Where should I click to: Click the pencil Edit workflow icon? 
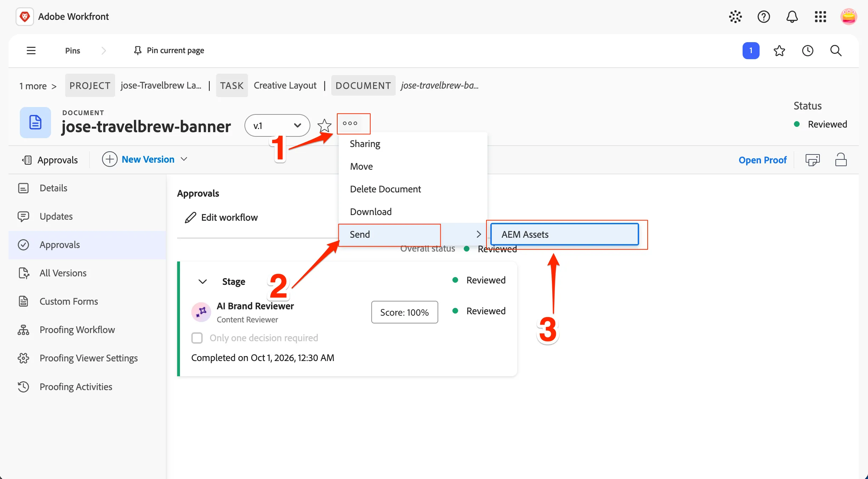(191, 217)
